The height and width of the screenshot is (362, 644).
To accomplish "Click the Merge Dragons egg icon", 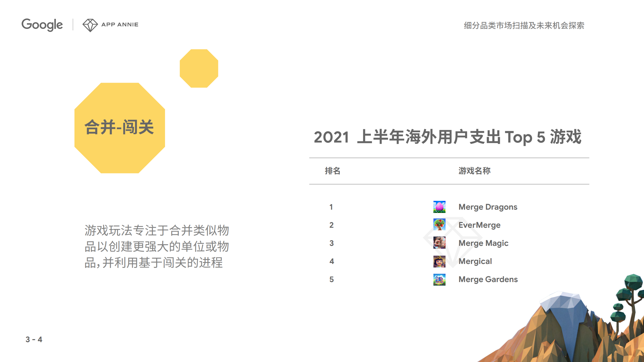I will click(x=439, y=207).
